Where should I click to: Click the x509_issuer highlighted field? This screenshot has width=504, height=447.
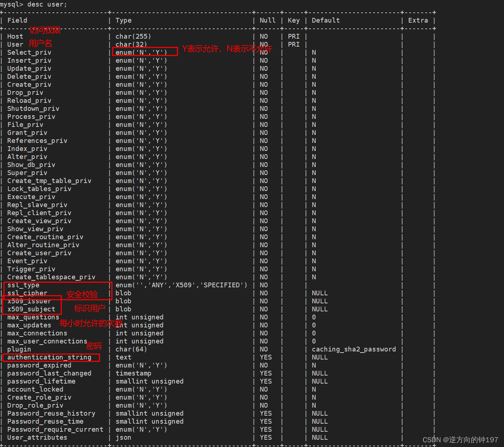click(29, 301)
